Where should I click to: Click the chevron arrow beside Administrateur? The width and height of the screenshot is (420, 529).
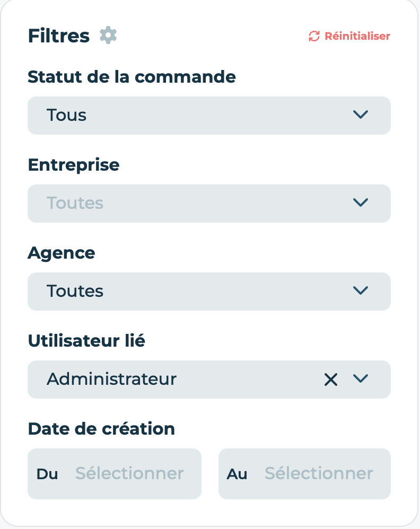(360, 379)
